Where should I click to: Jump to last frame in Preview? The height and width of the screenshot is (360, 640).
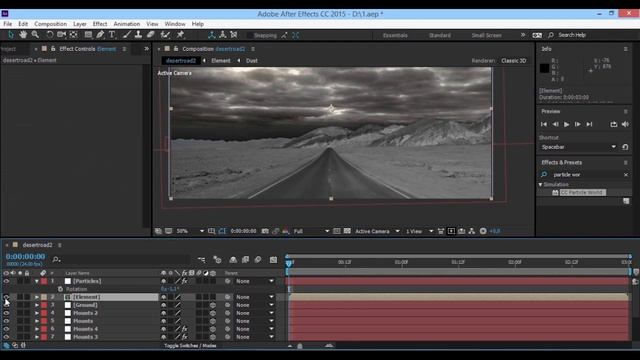click(589, 124)
